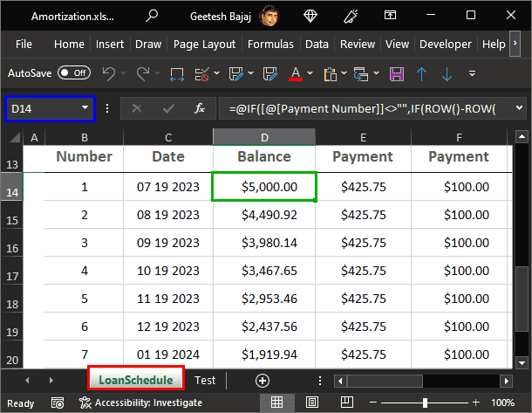
Task: Select column D header
Action: (264, 138)
